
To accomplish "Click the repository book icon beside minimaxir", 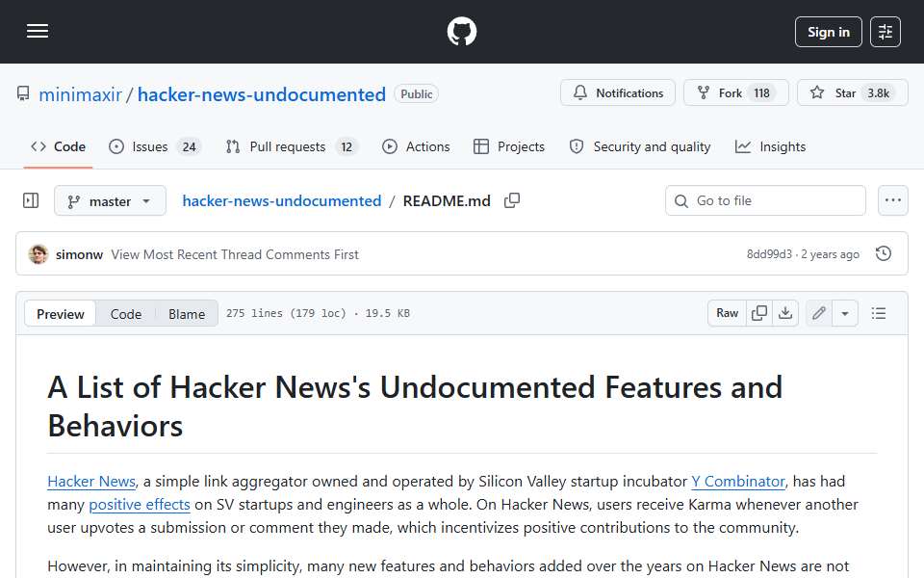I will [x=23, y=93].
